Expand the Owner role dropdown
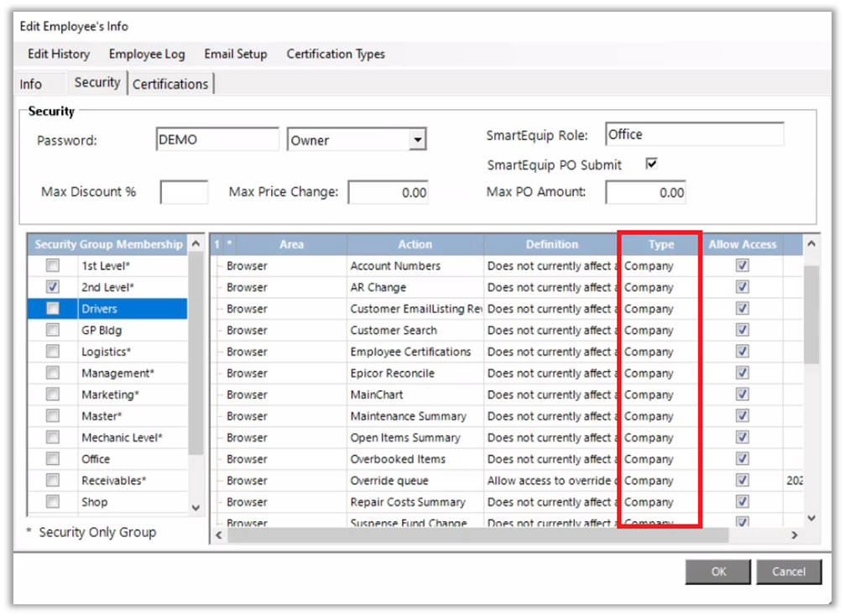The height and width of the screenshot is (616, 845). [418, 140]
